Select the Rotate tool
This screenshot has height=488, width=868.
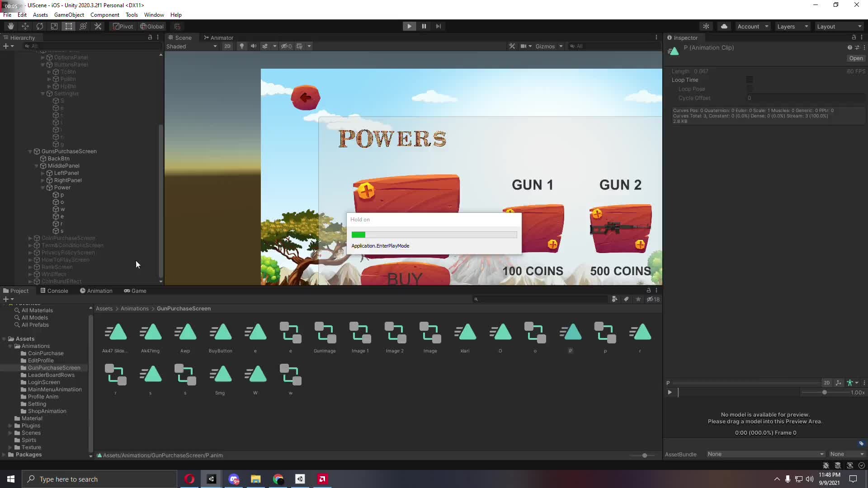[40, 26]
